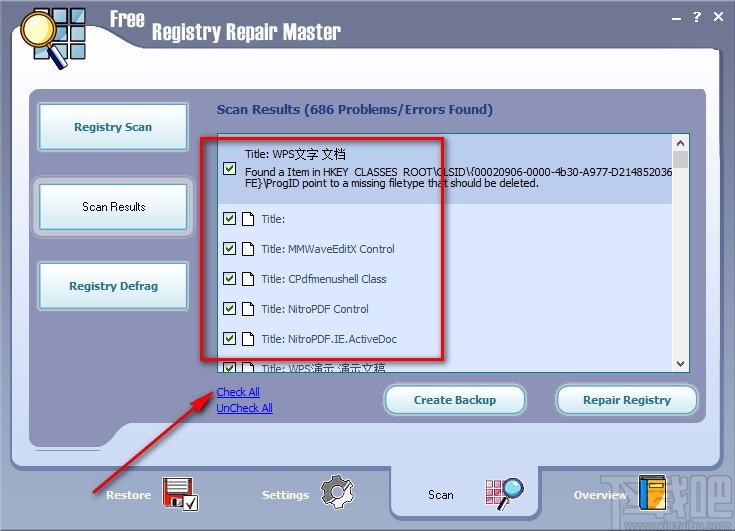
Task: Click the Title: WPS文字 文档 heading
Action: (x=295, y=154)
